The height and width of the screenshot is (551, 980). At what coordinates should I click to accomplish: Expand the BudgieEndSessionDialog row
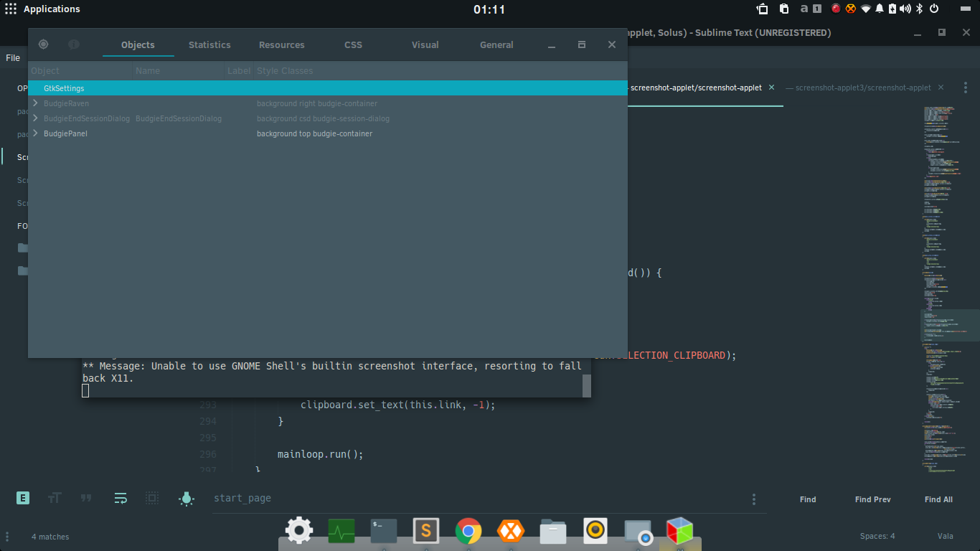click(x=35, y=118)
